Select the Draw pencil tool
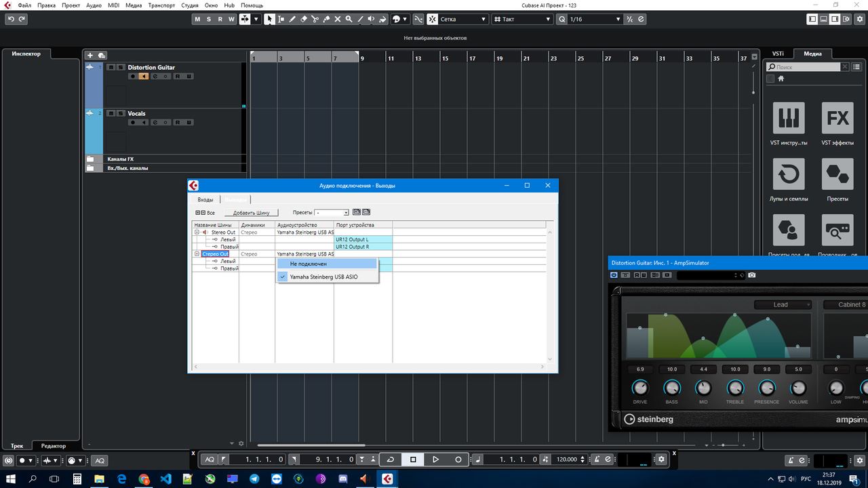Image resolution: width=868 pixels, height=488 pixels. coord(292,19)
